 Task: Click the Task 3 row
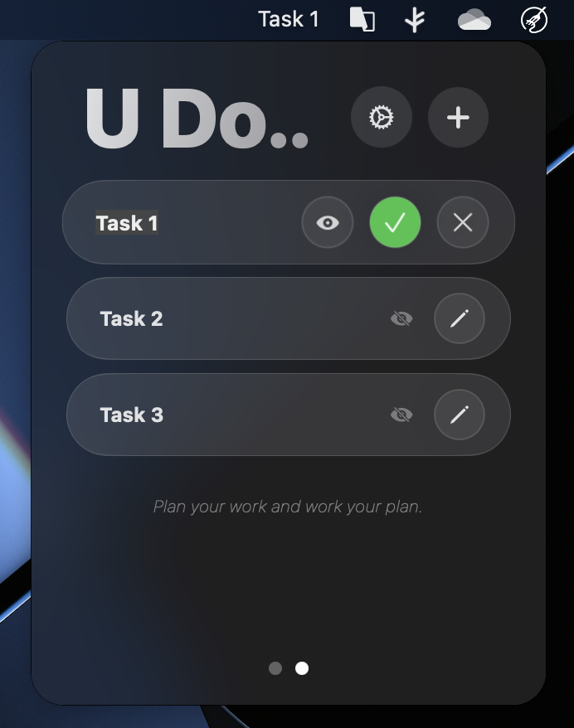point(289,415)
